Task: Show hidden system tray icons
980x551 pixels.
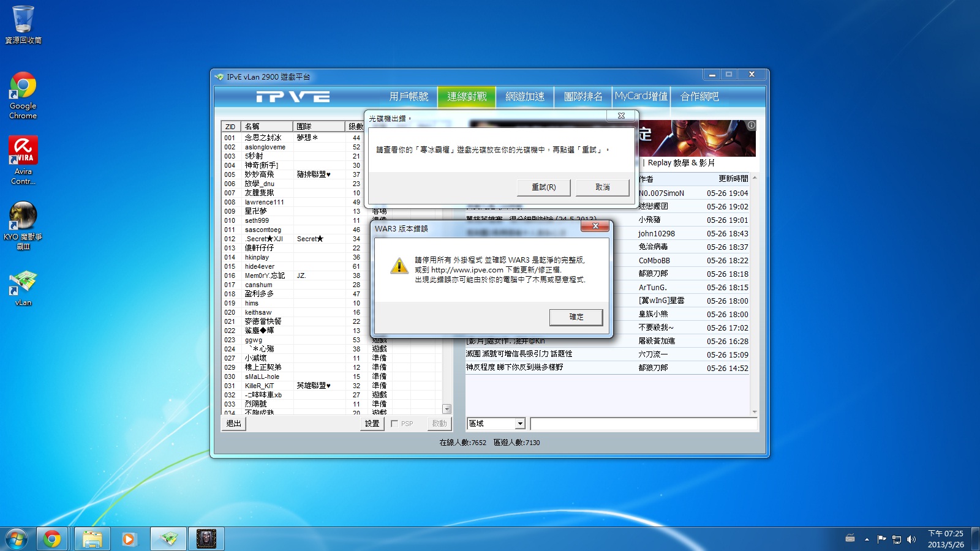Action: 867,539
